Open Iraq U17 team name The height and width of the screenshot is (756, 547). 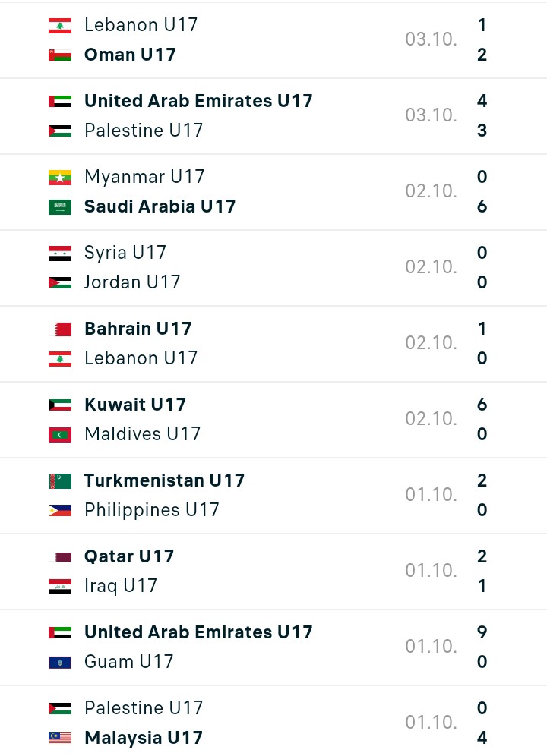pyautogui.click(x=120, y=586)
